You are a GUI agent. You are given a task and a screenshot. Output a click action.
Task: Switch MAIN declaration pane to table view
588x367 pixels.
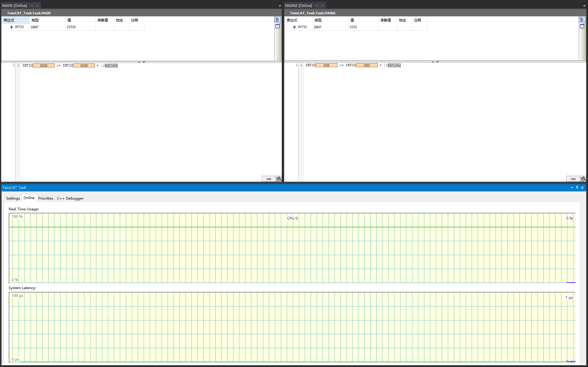(277, 27)
